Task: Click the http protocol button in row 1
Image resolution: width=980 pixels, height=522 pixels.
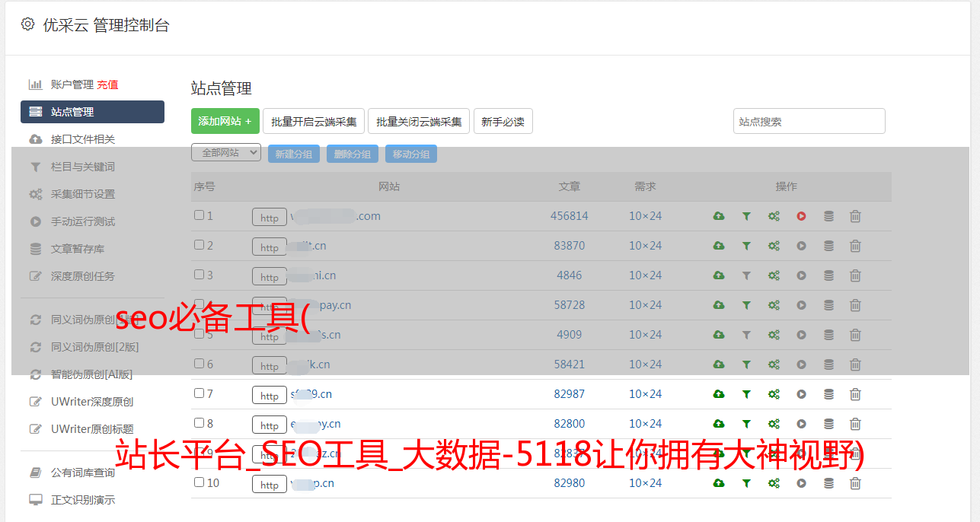Action: tap(270, 218)
